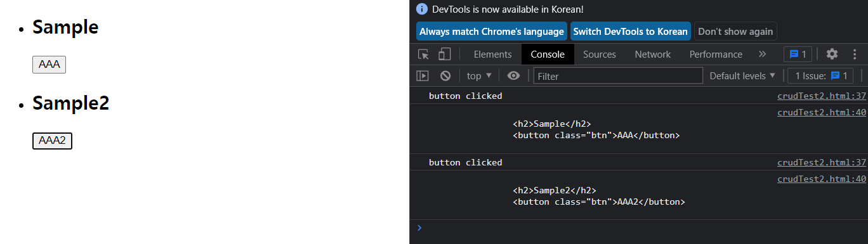Select the second 'button clicked' log message
868x244 pixels.
pos(465,162)
